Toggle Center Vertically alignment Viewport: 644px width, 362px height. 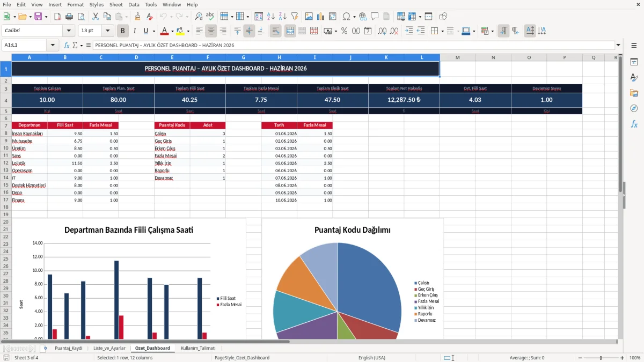[249, 31]
